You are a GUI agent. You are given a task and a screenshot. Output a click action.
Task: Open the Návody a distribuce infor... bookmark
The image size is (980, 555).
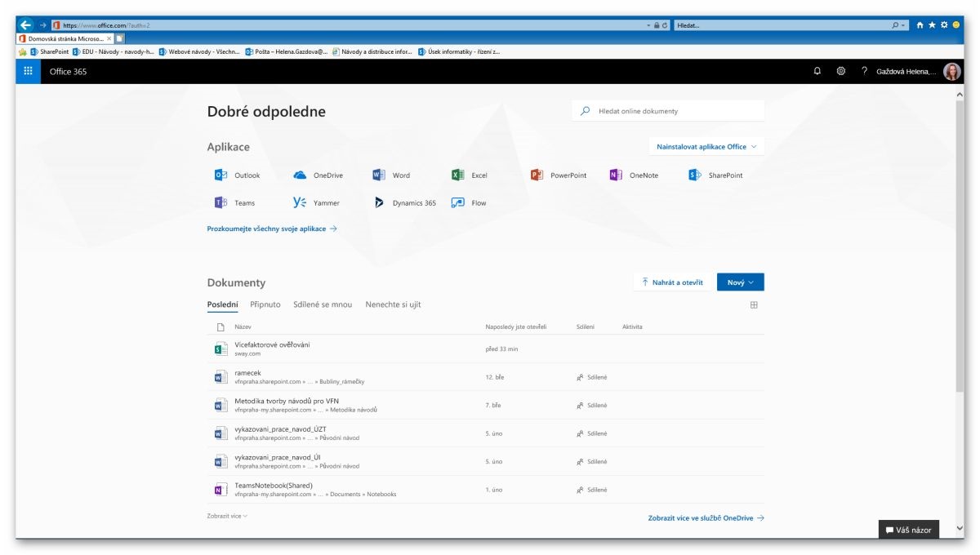(x=372, y=51)
